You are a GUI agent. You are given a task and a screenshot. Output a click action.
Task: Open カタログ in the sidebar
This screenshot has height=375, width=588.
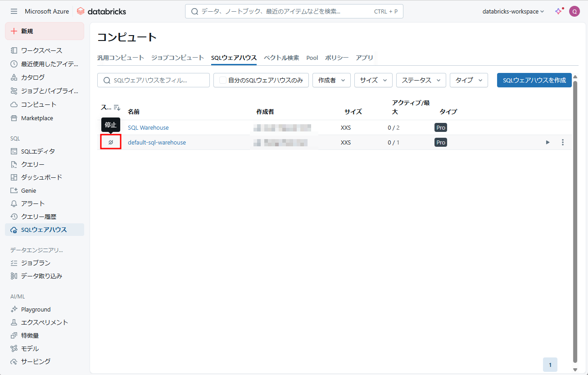pos(45,77)
